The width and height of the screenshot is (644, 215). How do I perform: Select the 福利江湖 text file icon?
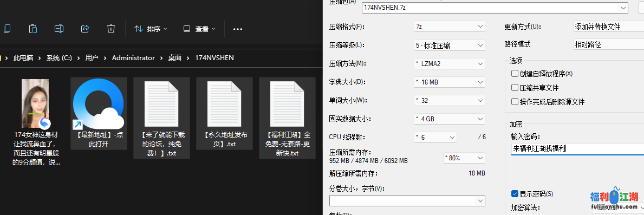click(287, 103)
